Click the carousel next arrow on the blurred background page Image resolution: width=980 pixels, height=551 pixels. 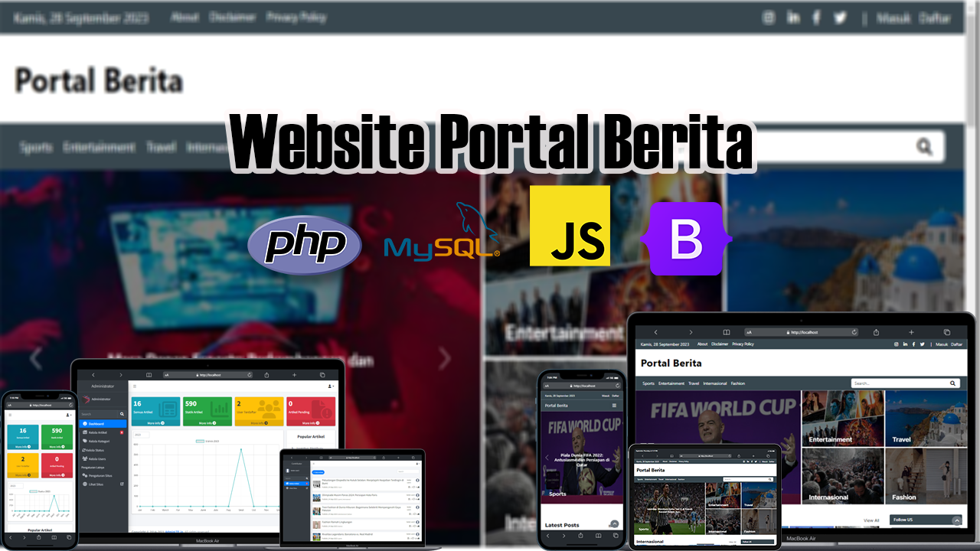click(445, 357)
